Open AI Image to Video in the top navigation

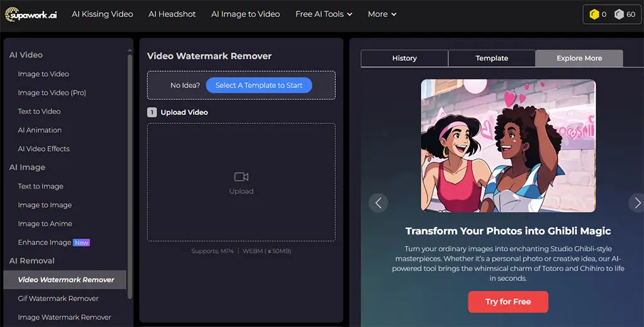click(246, 14)
